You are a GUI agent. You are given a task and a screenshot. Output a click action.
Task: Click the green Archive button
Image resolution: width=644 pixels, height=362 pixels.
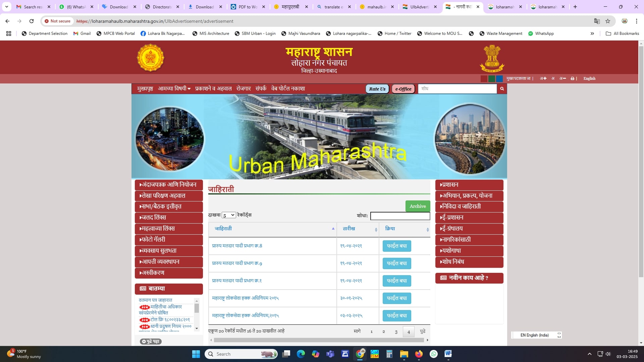coord(418,206)
